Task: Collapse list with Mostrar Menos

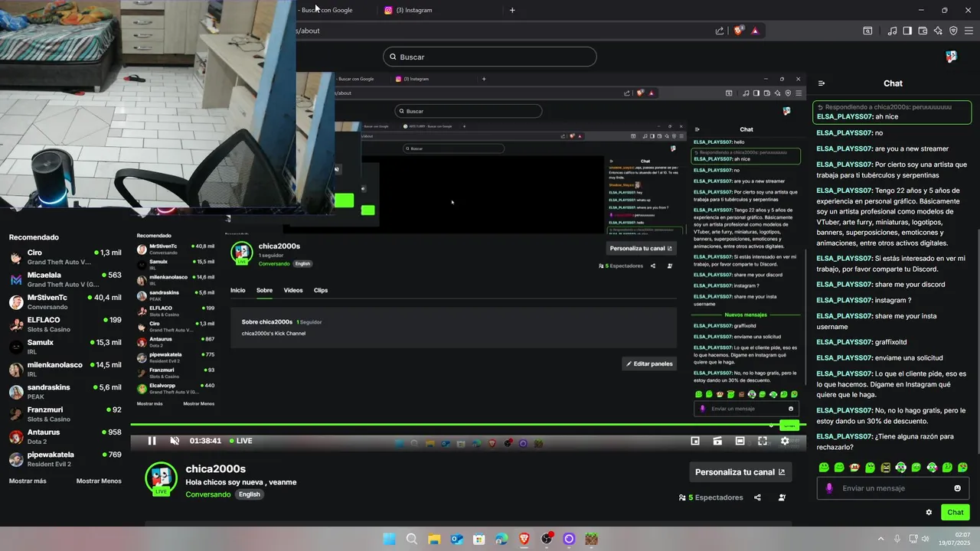Action: [x=99, y=481]
